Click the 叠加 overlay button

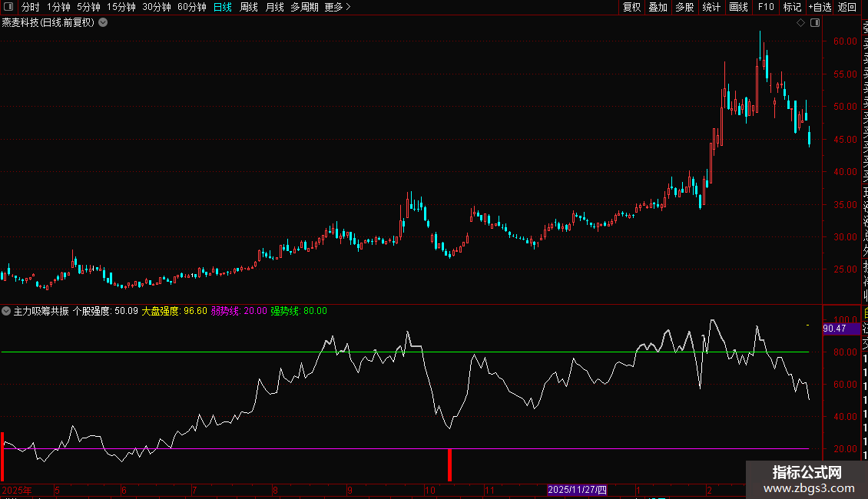click(658, 7)
